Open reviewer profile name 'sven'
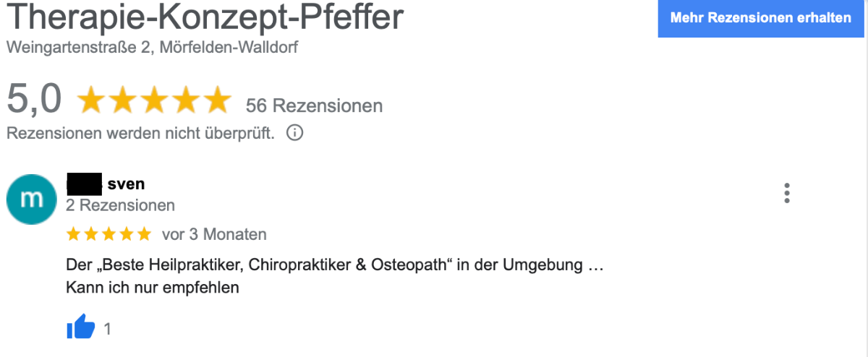The image size is (868, 357). [126, 184]
